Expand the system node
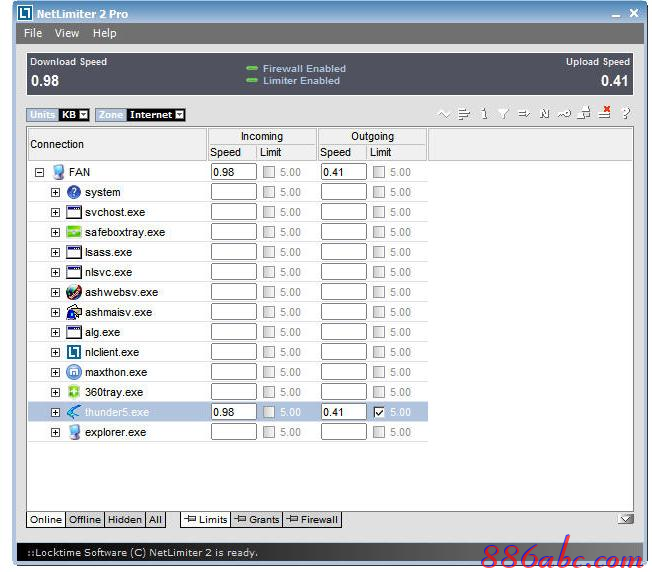This screenshot has width=652, height=572. [55, 192]
